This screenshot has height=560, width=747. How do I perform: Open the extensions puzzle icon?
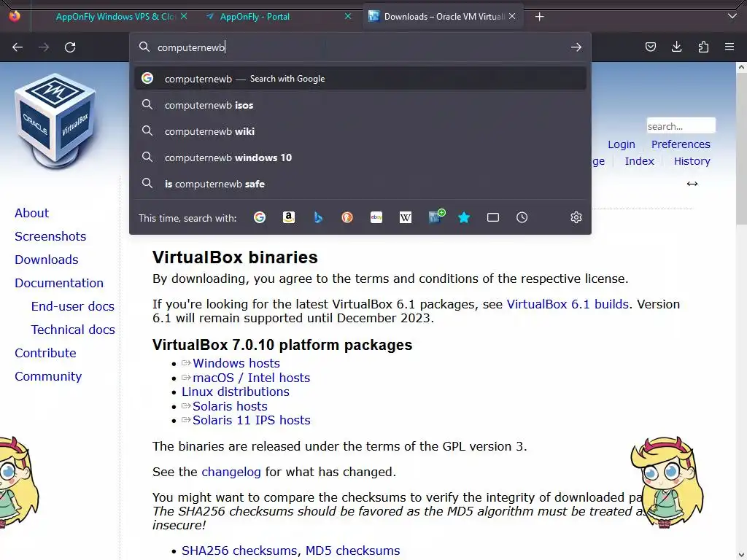[x=703, y=47]
